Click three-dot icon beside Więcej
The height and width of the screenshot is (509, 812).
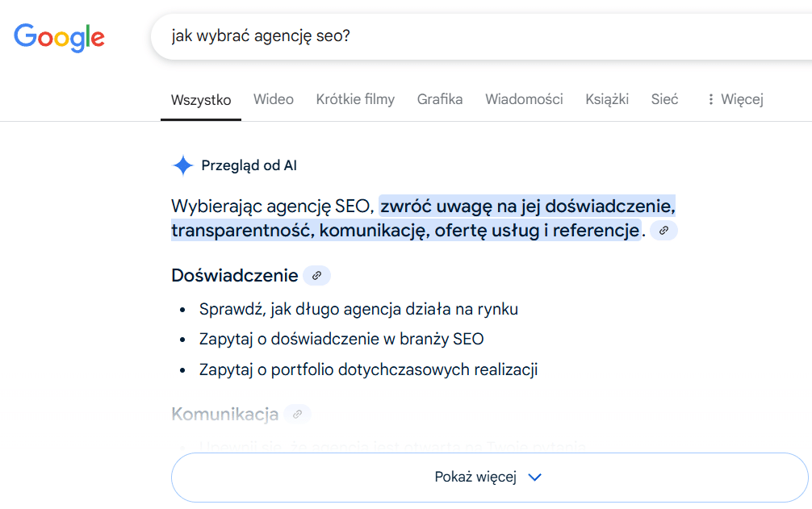tap(710, 100)
